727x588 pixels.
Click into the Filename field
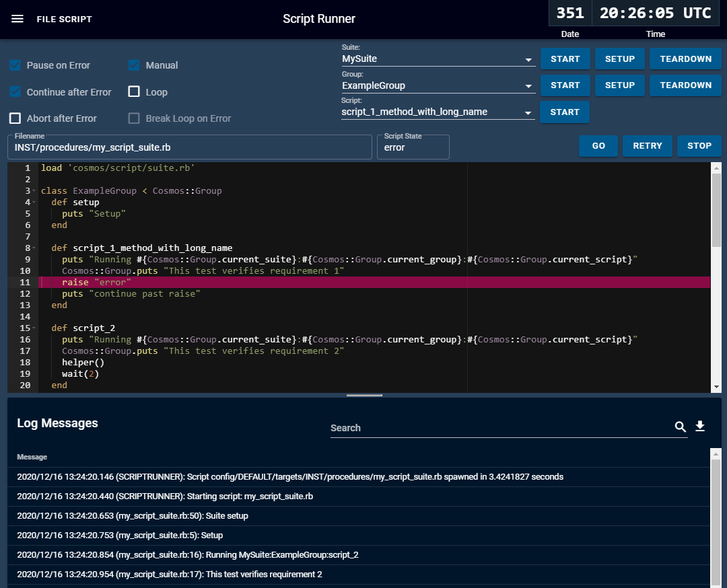point(188,147)
